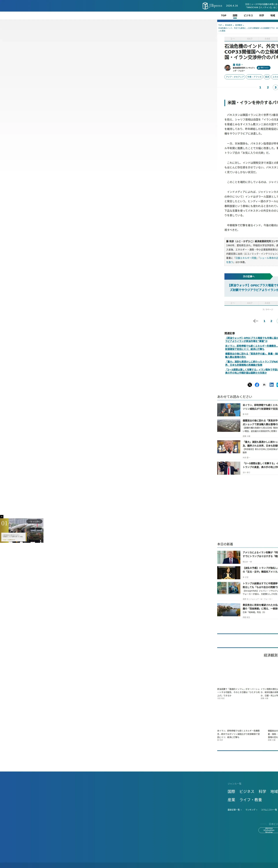The height and width of the screenshot is (868, 278).
Task: Open footer link 最新記事一覧
Action: coord(234,810)
